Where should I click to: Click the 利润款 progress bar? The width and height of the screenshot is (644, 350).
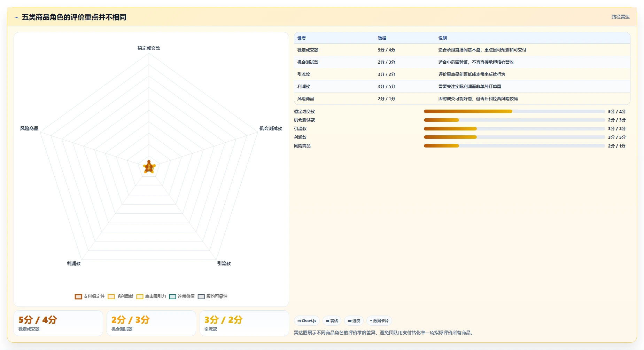(x=514, y=137)
